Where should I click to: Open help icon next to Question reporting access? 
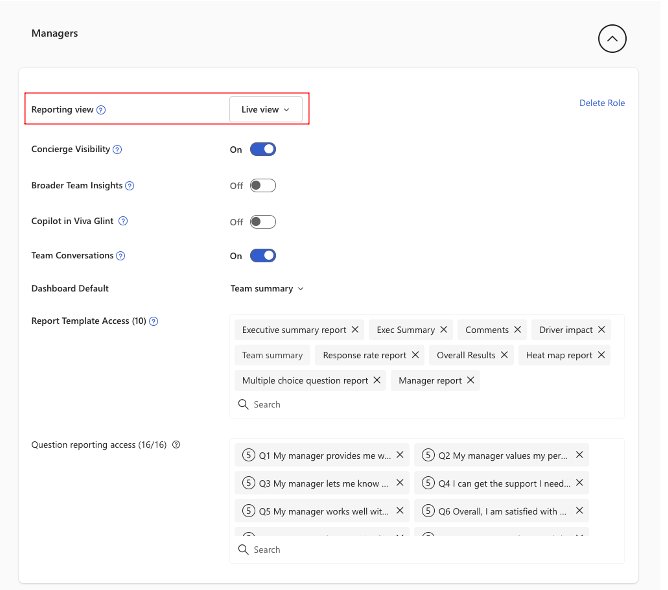pos(176,445)
